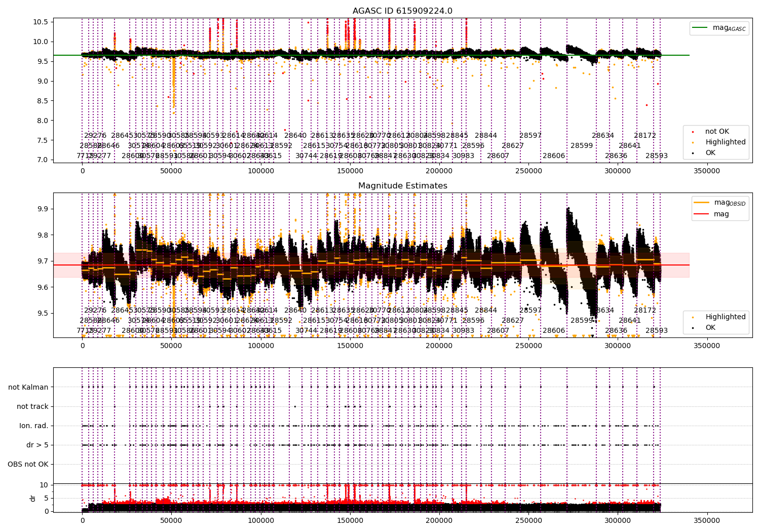This screenshot has height=532, width=760.
Task: Click obsid label '28844' in Magnitude Estimates plot
Action: pos(486,310)
